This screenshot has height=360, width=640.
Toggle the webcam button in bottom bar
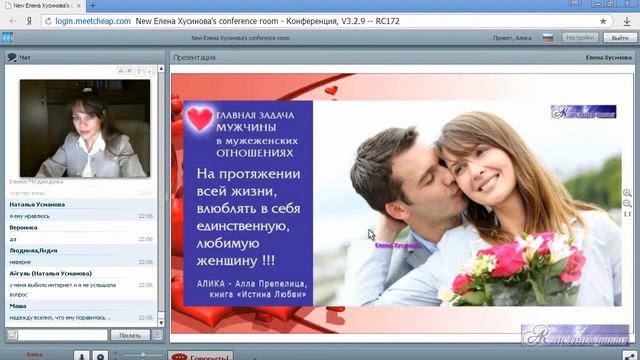coord(100,356)
